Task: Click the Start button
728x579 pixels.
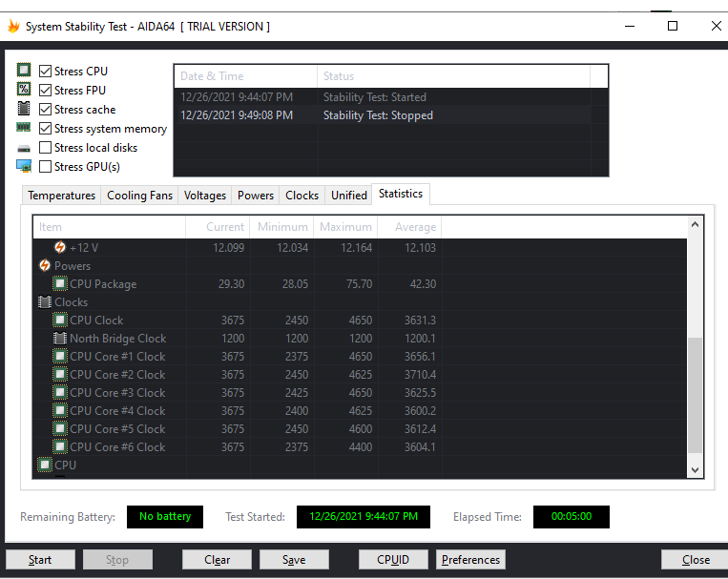Action: tap(40, 560)
